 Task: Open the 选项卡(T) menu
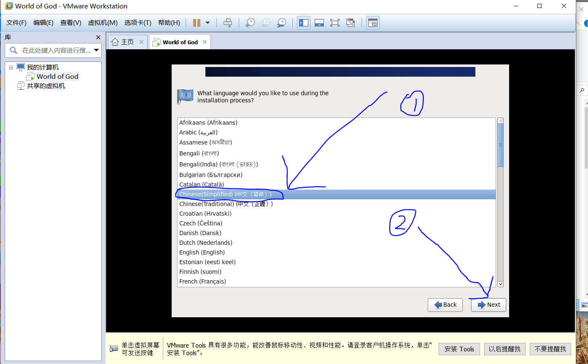pos(138,23)
